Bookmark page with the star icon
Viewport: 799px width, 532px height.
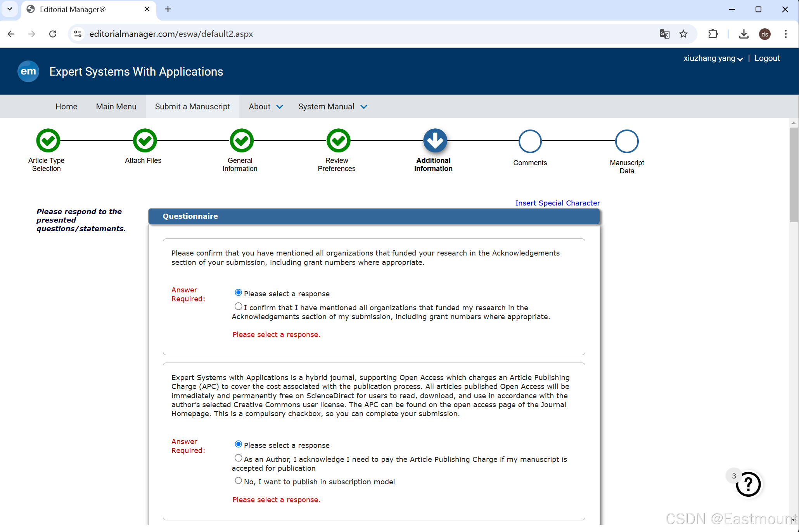pos(683,34)
